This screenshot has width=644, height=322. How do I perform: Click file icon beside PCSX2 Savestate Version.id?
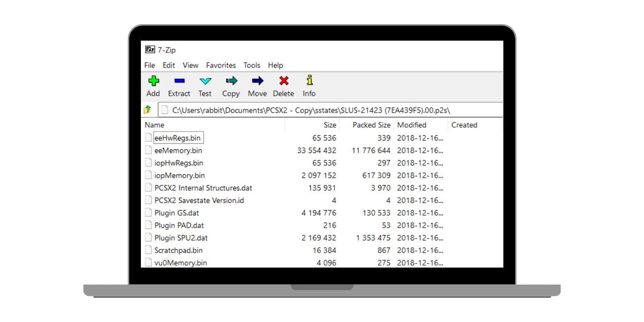pyautogui.click(x=149, y=200)
